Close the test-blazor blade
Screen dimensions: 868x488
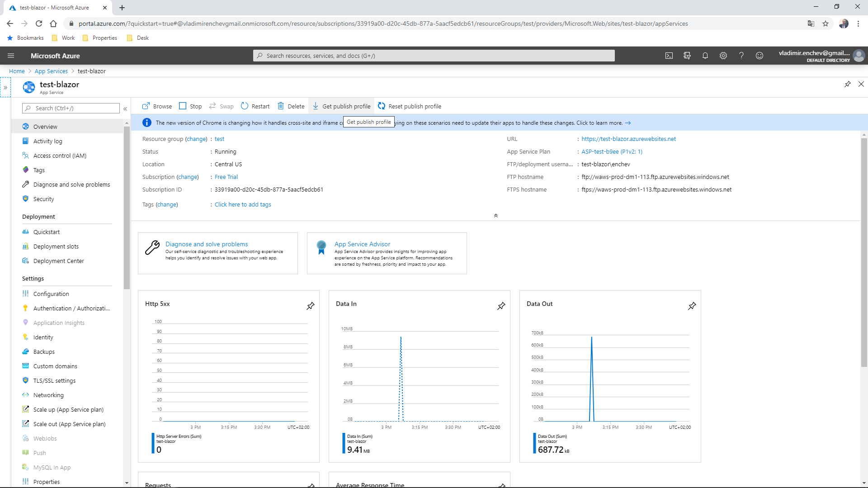861,84
